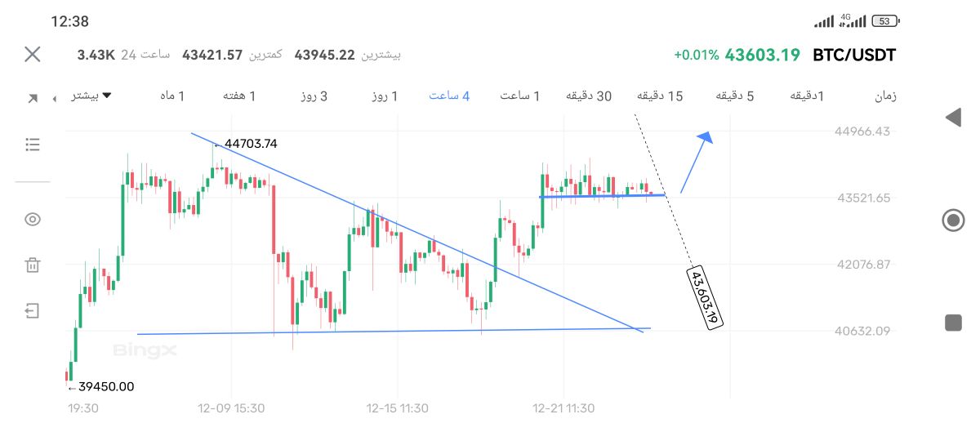Expand the بیشتر more timeframes dropdown
The width and height of the screenshot is (980, 441).
[x=91, y=96]
